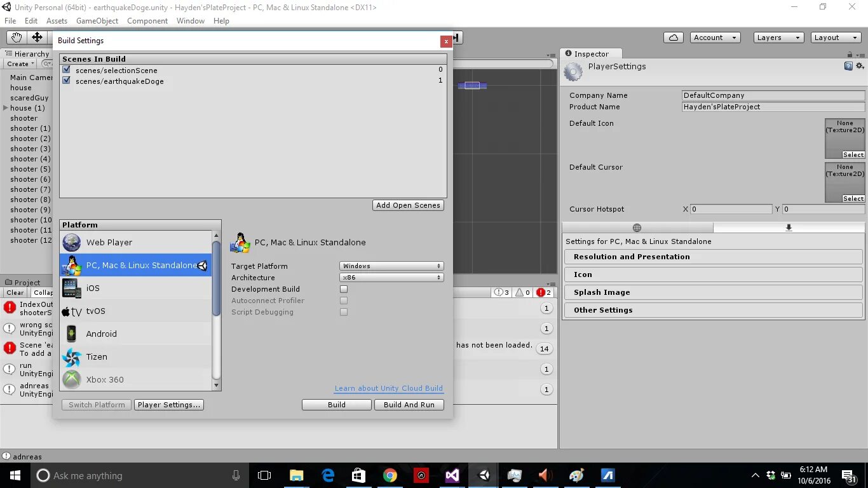This screenshot has height=488, width=868.
Task: Enable the Development Build checkbox
Action: coord(344,289)
